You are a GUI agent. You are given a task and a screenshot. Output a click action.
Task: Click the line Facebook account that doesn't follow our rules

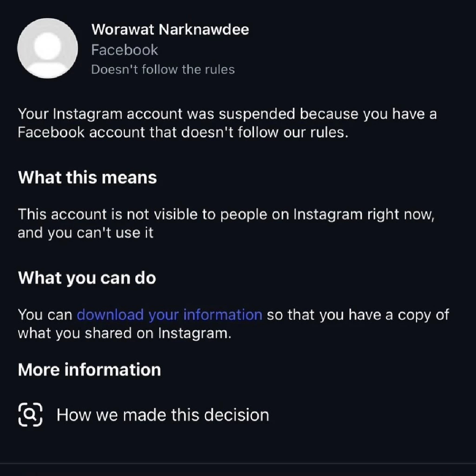coord(183,132)
